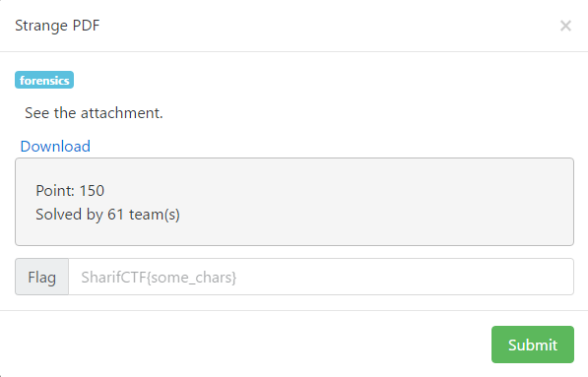
Task: Click the green Submit button
Action: click(533, 345)
